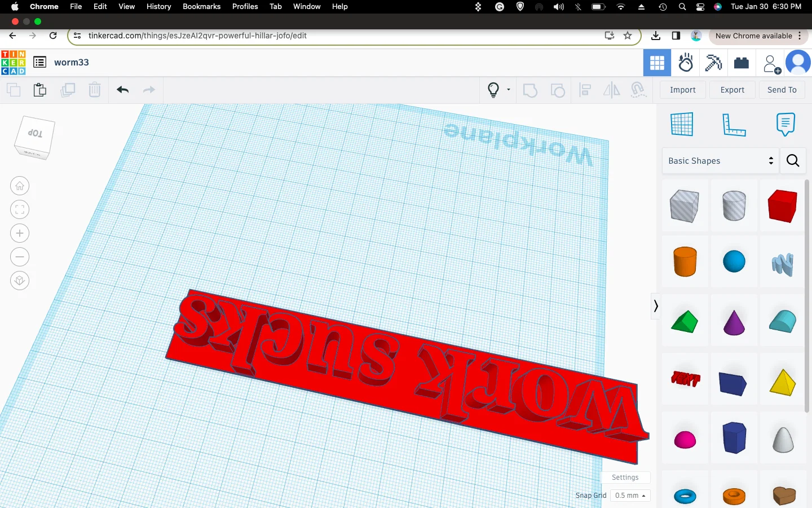Image resolution: width=812 pixels, height=508 pixels.
Task: Open the History menu
Action: click(x=158, y=6)
